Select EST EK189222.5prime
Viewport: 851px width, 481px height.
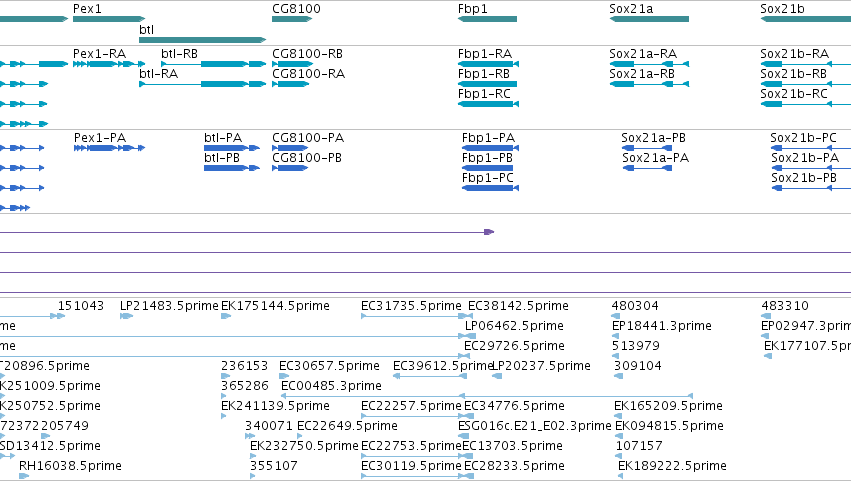click(672, 466)
